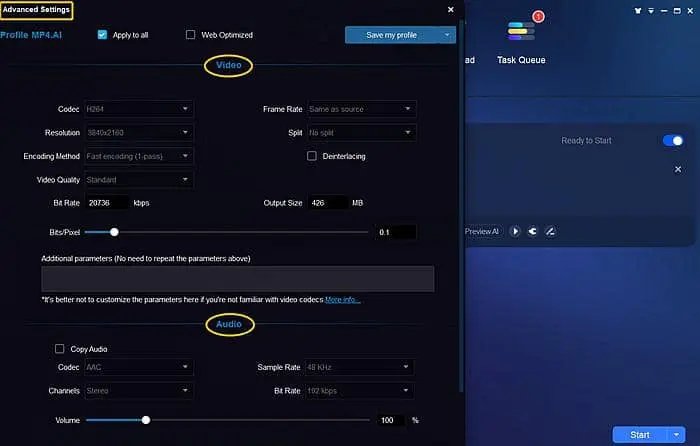700x446 pixels.
Task: Expand the Frame Rate dropdown
Action: coord(360,108)
